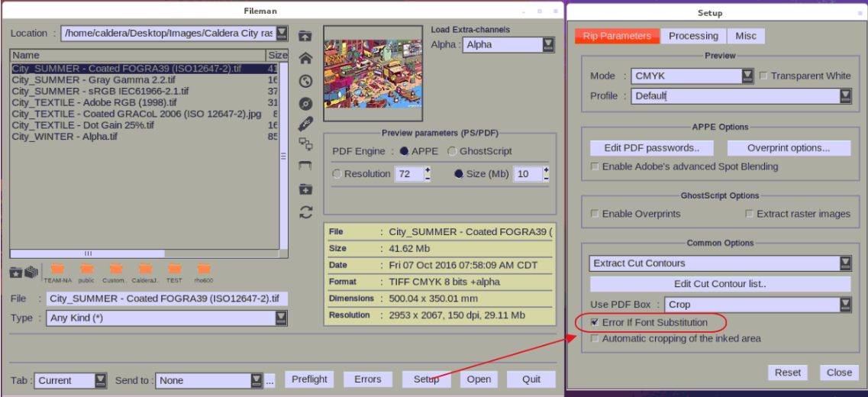868x397 pixels.
Task: Open the public shortcut folder
Action: [x=86, y=273]
